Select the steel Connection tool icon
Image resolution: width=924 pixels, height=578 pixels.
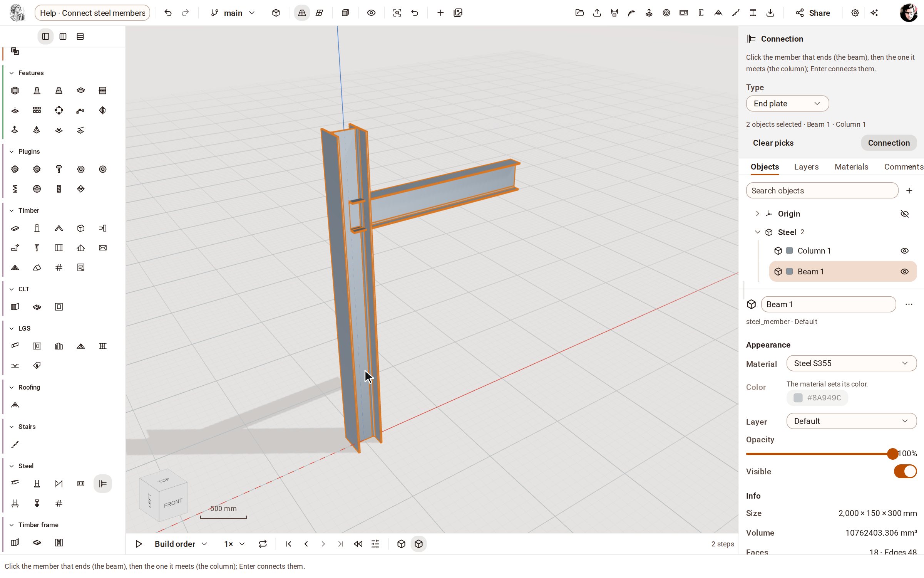103,484
